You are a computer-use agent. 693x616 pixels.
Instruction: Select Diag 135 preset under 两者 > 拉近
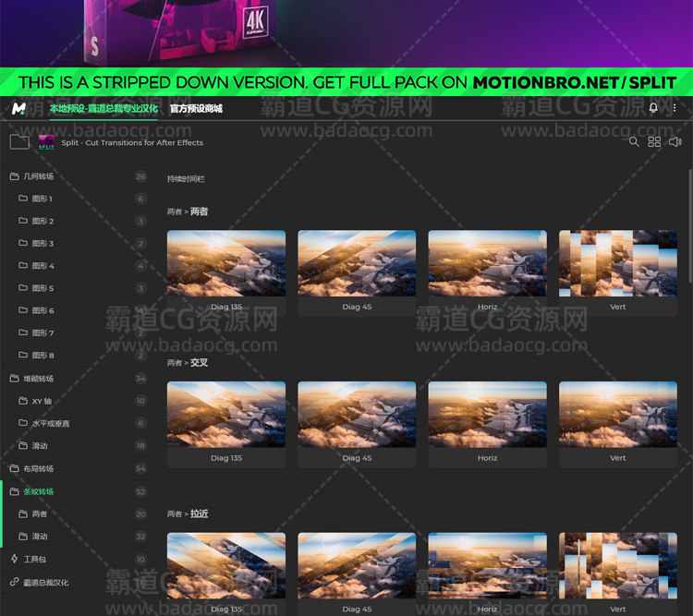(x=226, y=574)
